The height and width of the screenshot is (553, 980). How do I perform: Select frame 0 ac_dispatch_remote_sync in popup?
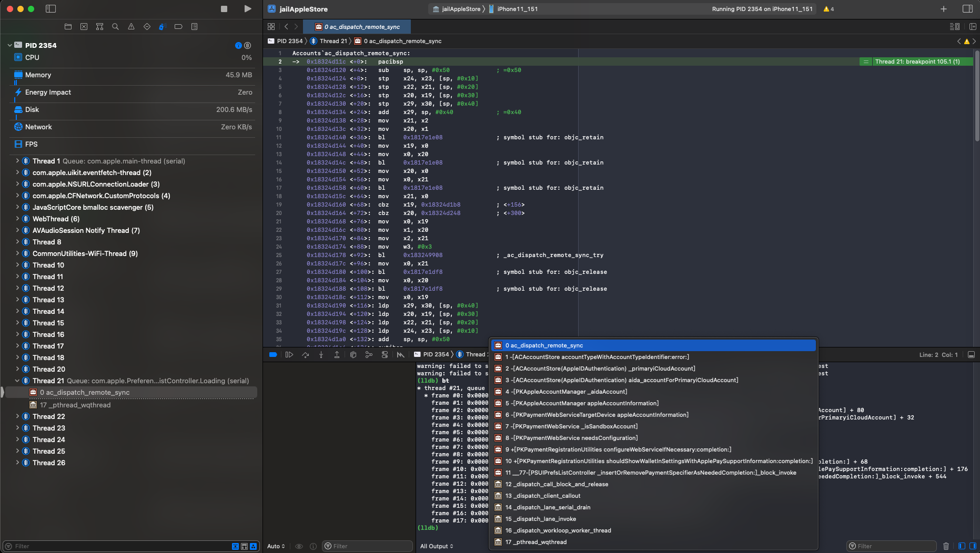(653, 345)
